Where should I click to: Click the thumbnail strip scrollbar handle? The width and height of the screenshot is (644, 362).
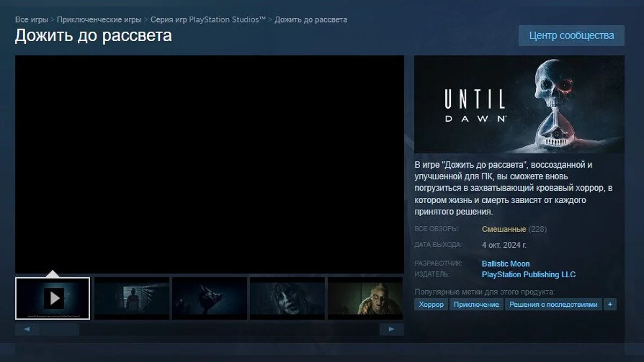tap(60, 329)
